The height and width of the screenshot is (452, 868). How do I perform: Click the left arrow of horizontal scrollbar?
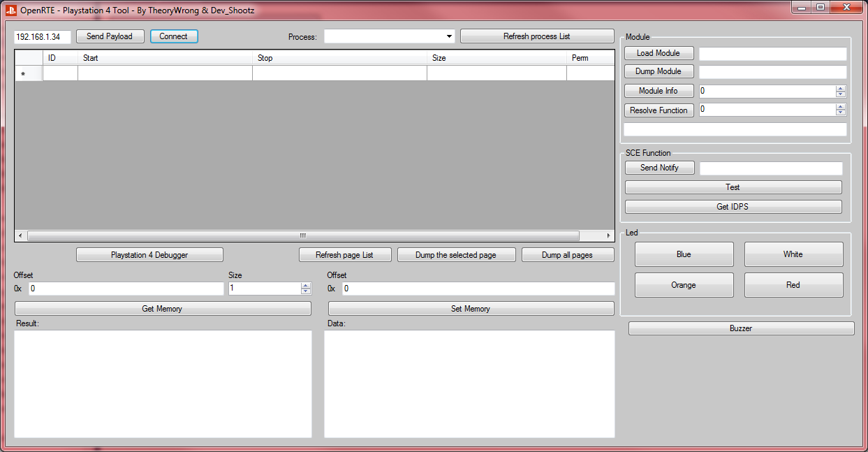(20, 236)
